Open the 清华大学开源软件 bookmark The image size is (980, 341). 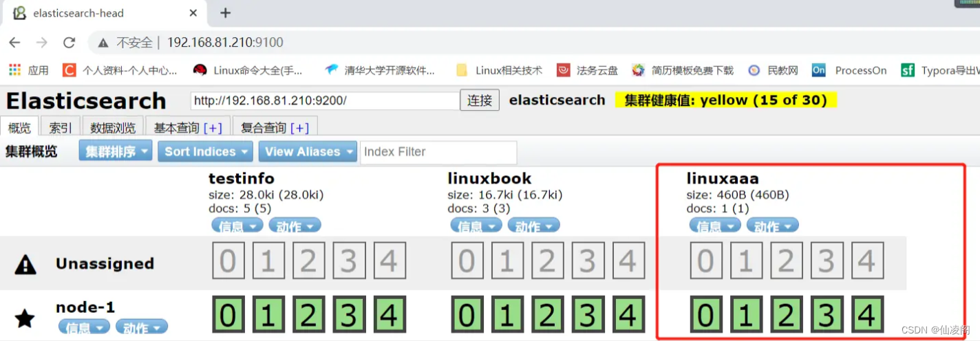tap(381, 70)
